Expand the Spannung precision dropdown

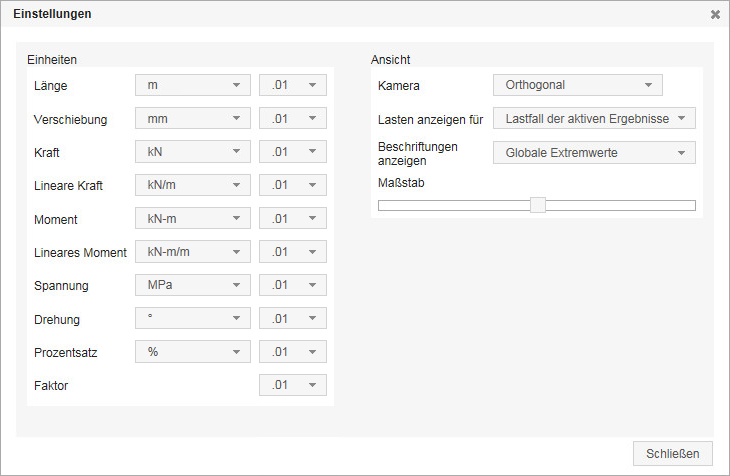coord(293,285)
